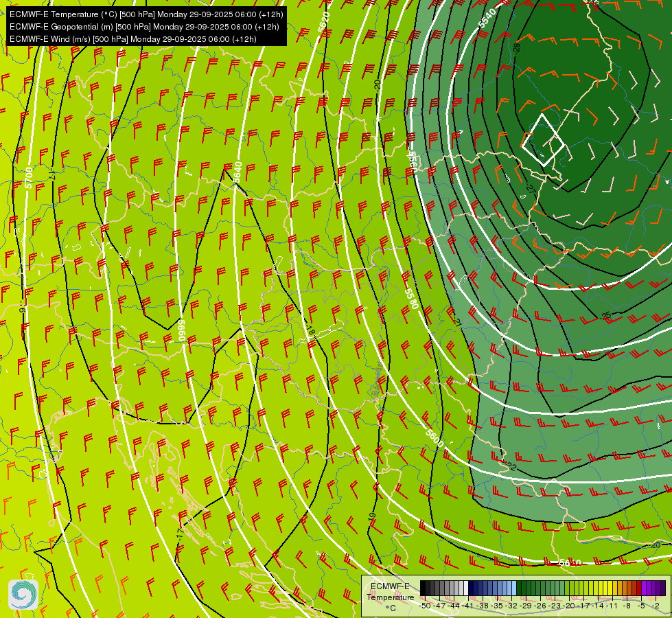The image size is (672, 618).
Task: Click the -50 legend label
Action: (x=425, y=606)
